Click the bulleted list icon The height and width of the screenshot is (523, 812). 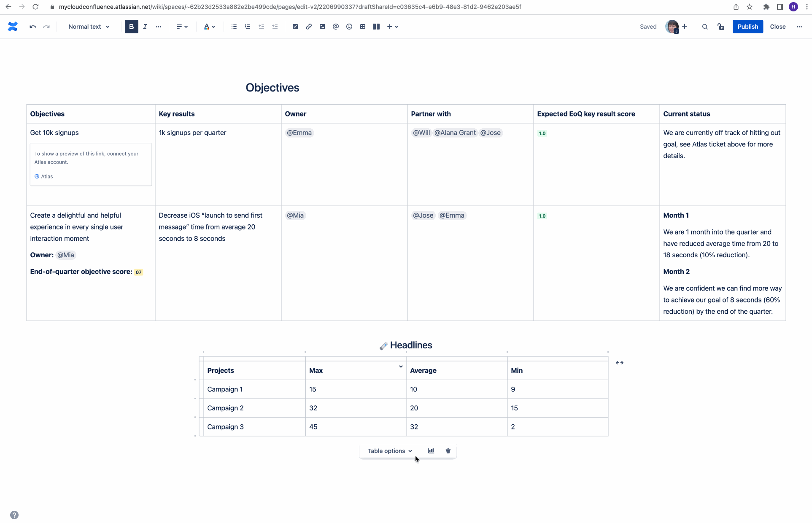[x=234, y=27]
